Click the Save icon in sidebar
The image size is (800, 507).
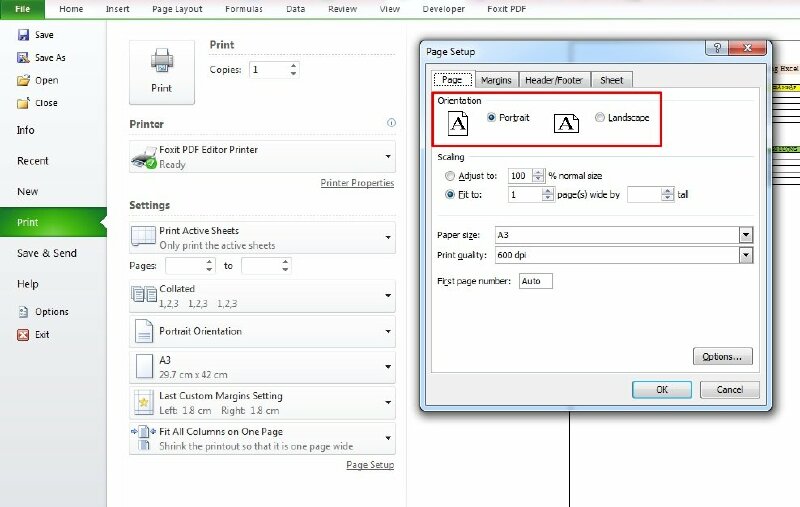click(x=24, y=35)
